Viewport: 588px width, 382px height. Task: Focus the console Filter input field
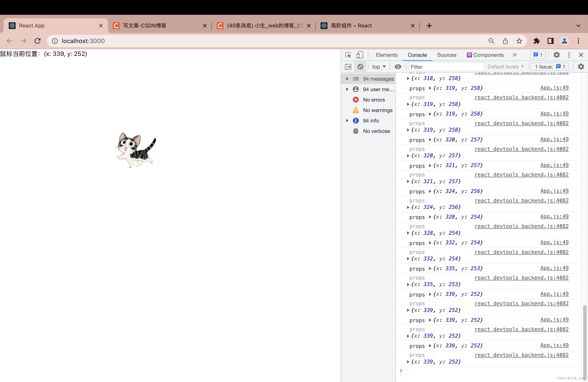(x=446, y=67)
